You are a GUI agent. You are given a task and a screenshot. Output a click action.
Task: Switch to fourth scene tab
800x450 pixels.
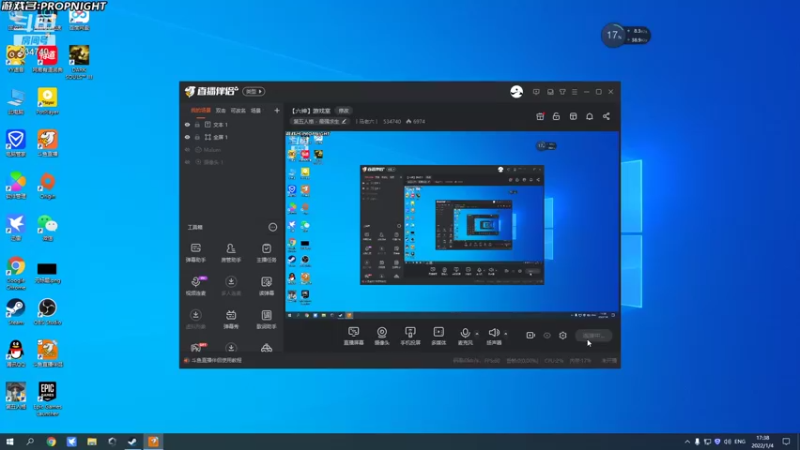click(256, 110)
